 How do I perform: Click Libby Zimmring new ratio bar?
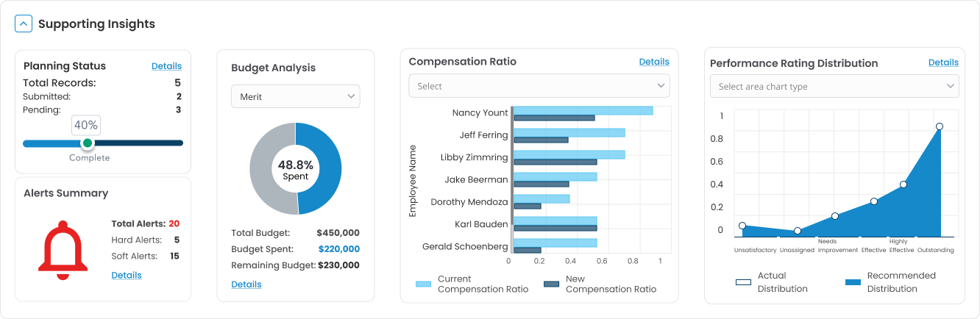pos(555,162)
